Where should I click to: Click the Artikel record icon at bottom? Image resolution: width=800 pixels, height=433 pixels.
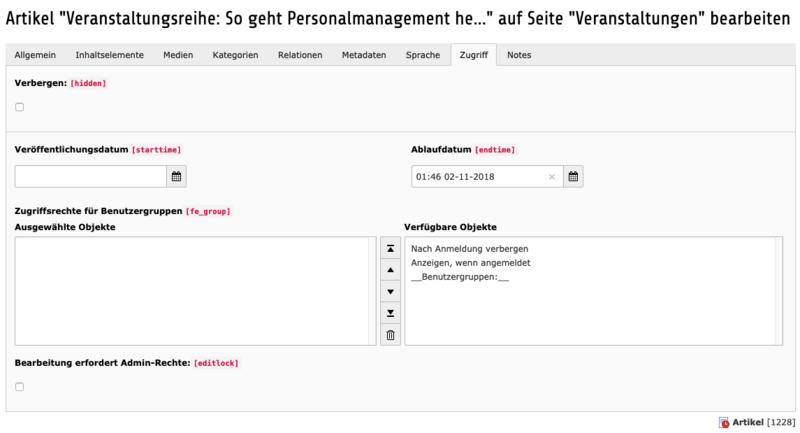[x=724, y=423]
